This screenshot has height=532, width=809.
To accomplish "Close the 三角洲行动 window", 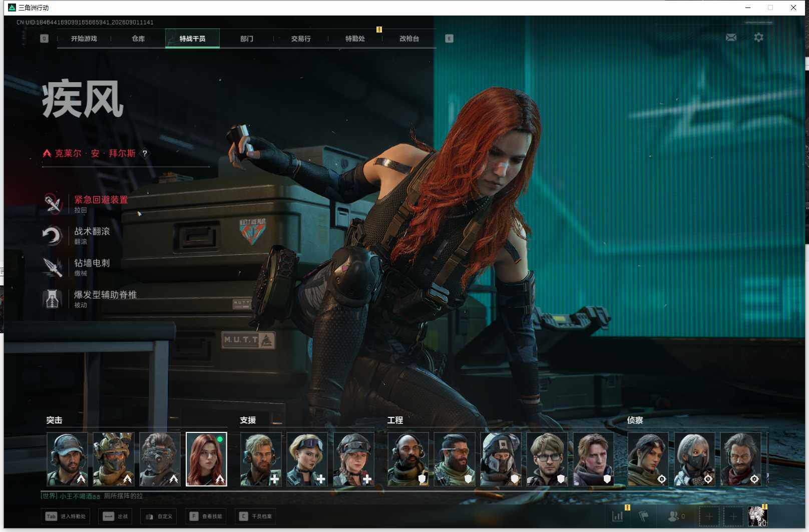I will 793,8.
